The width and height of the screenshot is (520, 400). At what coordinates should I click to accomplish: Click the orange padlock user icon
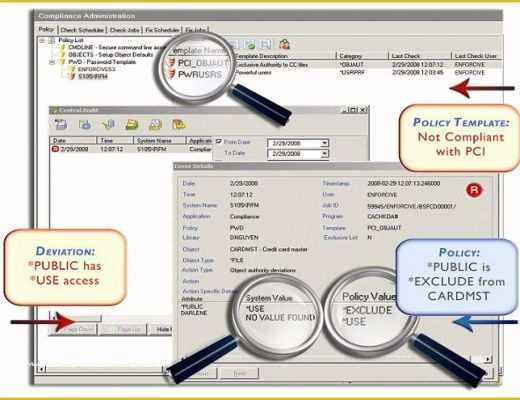pyautogui.click(x=284, y=44)
